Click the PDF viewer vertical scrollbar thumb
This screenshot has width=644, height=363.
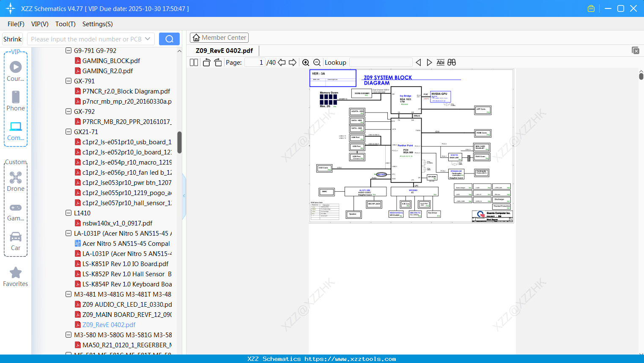pos(641,76)
